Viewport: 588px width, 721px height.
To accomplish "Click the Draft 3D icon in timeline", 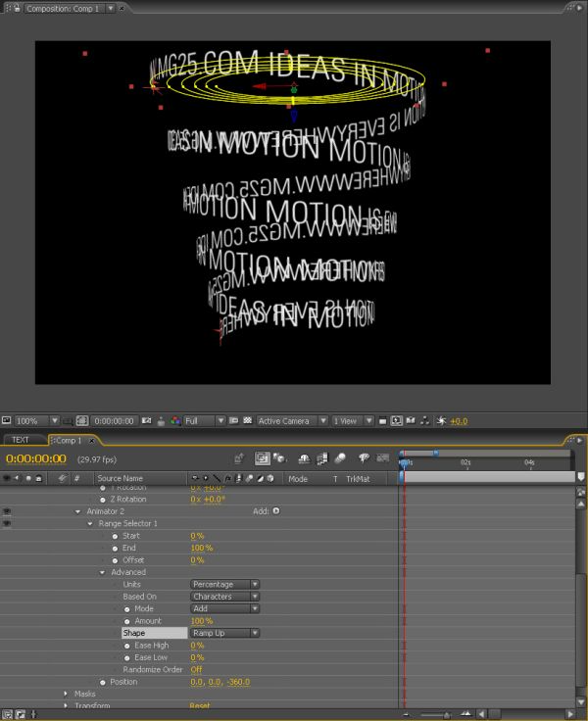I will [279, 458].
